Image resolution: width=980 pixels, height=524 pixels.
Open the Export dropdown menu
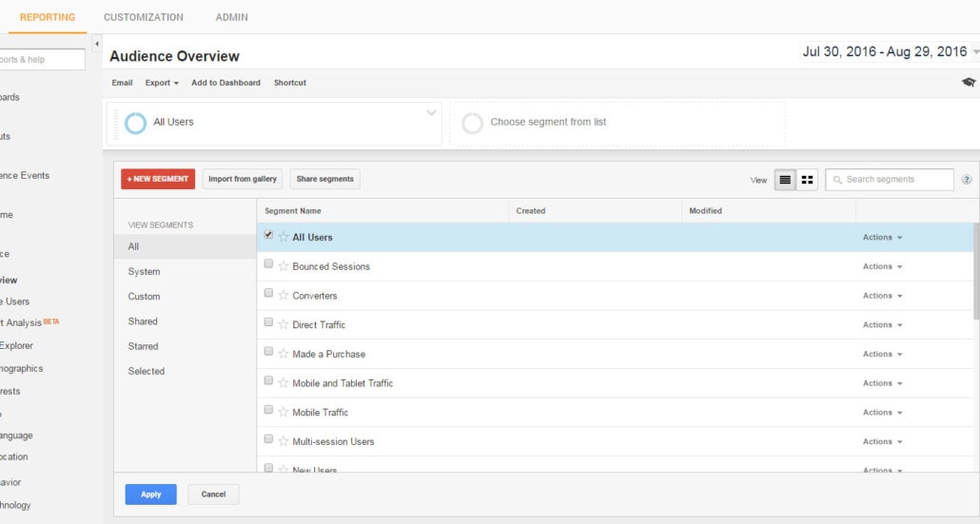(x=162, y=83)
